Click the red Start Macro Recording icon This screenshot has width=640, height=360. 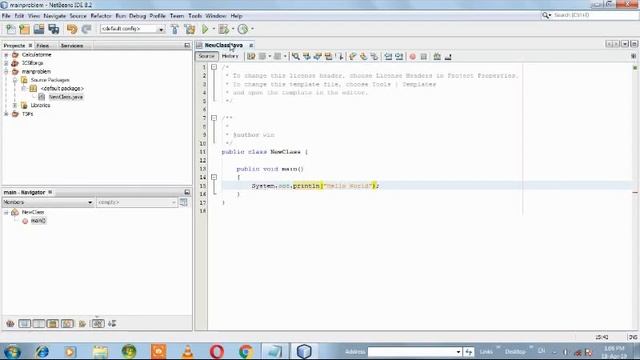pyautogui.click(x=413, y=56)
